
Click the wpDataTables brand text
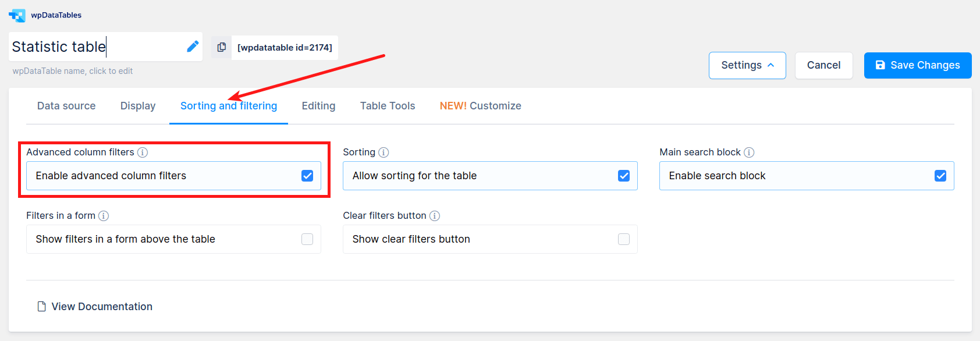(x=56, y=15)
